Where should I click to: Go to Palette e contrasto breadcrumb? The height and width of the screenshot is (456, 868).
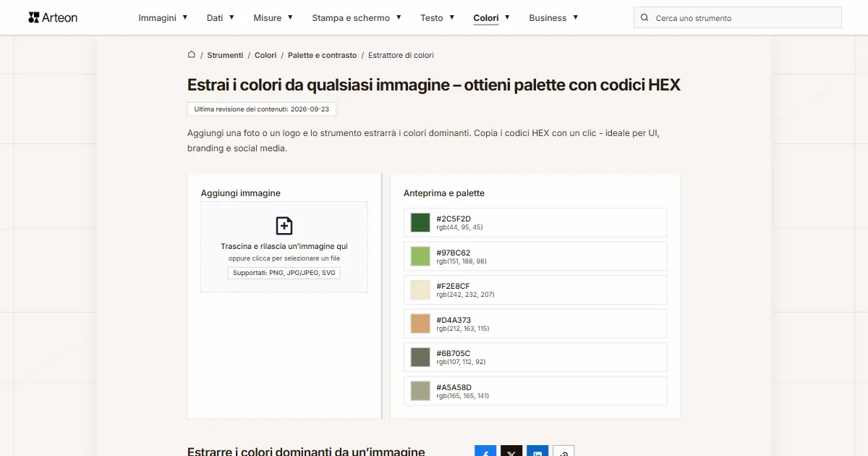(x=322, y=55)
